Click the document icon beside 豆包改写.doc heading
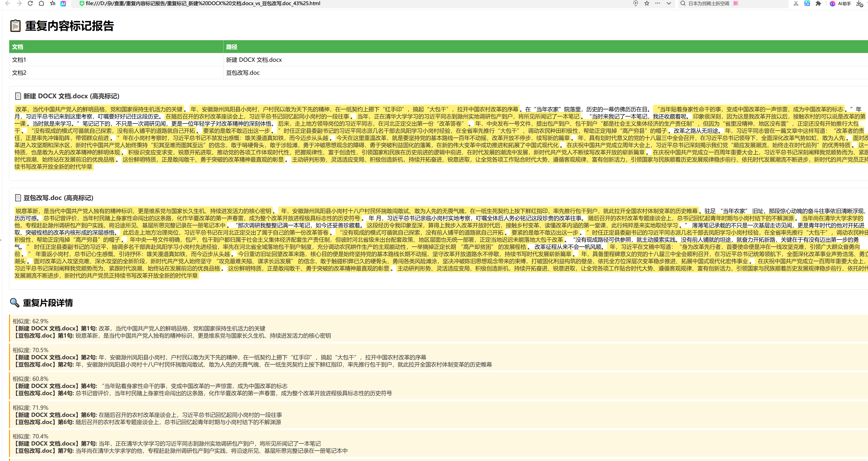868x461 pixels. tap(18, 198)
